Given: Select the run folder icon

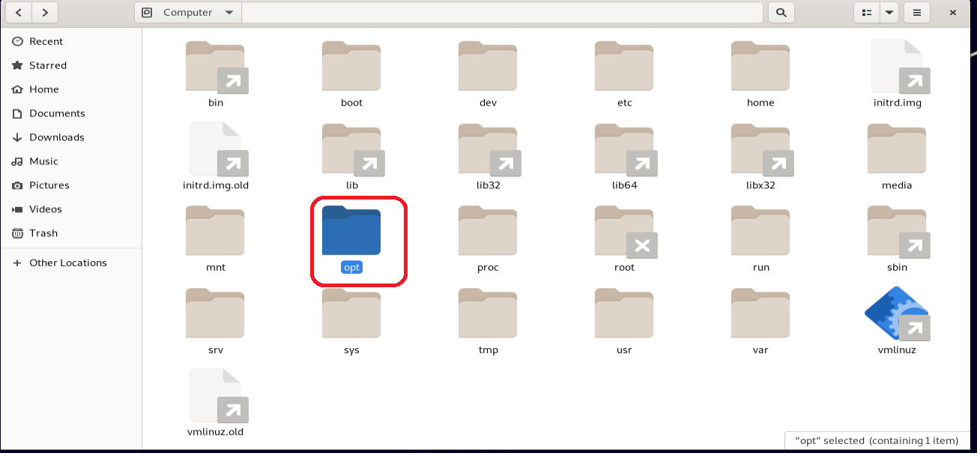Looking at the screenshot, I should coord(760,231).
